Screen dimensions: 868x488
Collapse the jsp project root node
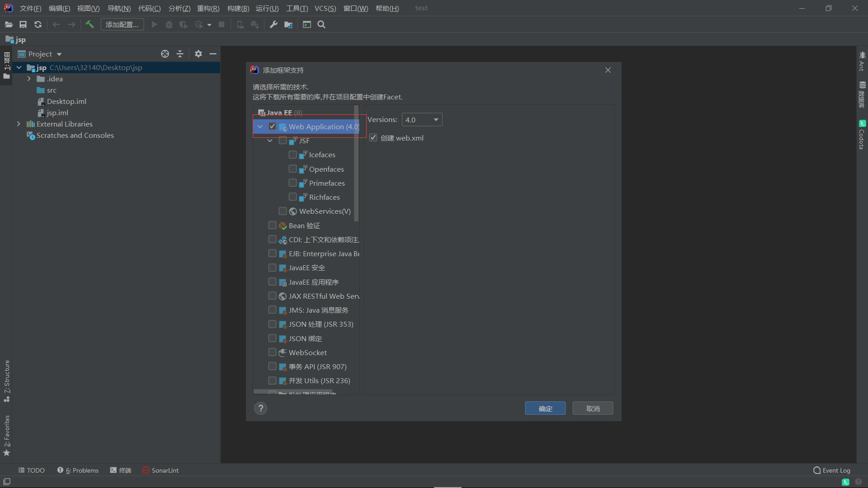[19, 67]
